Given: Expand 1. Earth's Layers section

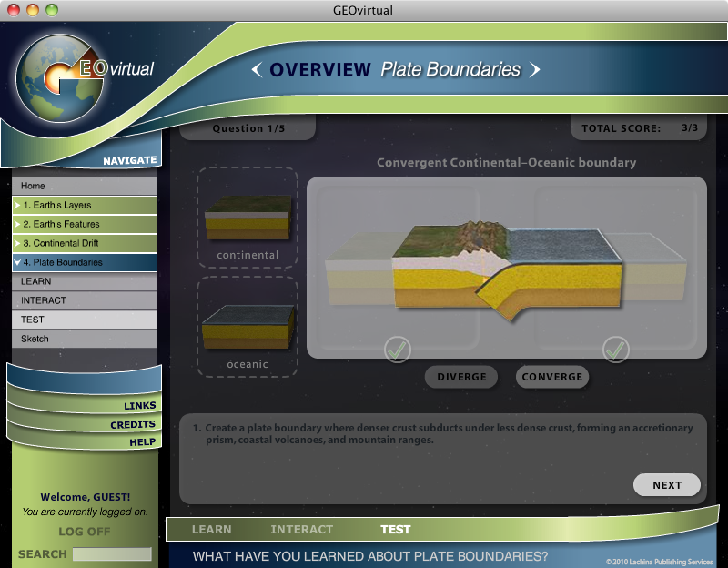Looking at the screenshot, I should click(85, 205).
